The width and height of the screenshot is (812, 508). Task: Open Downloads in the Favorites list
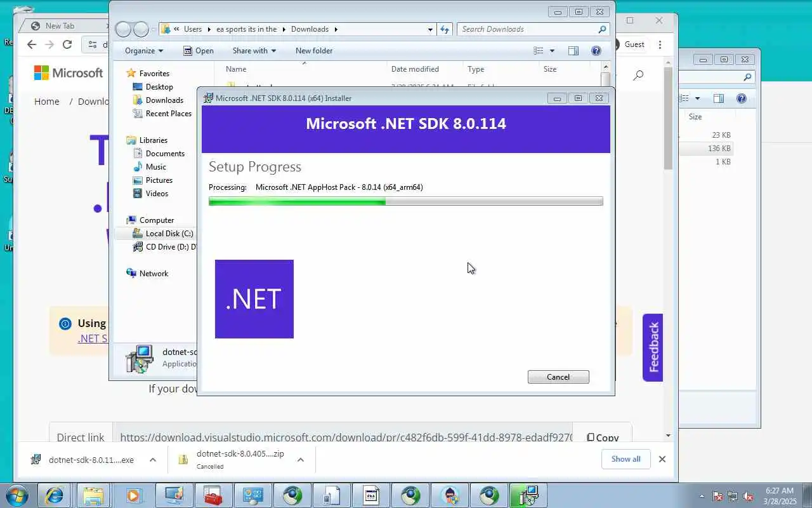coord(164,100)
